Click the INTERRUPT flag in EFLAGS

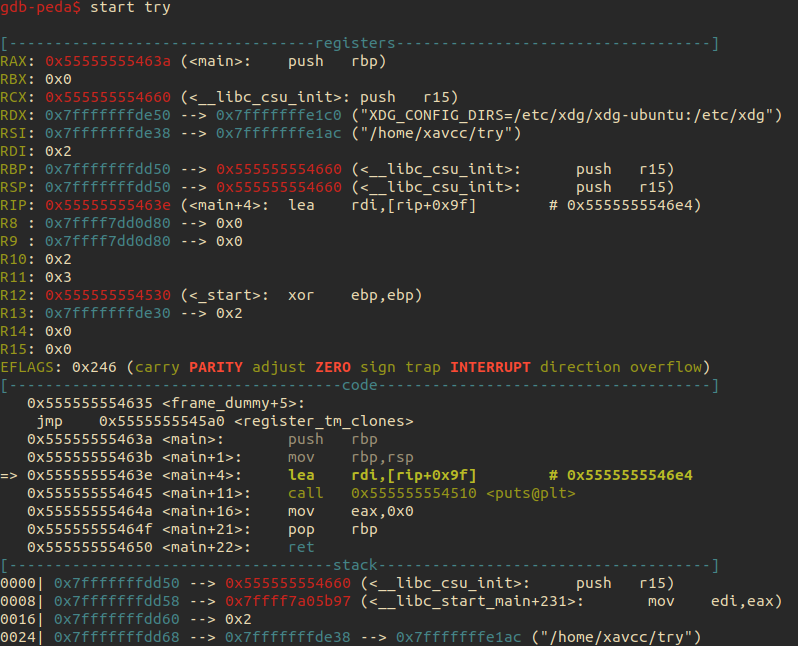tap(490, 367)
